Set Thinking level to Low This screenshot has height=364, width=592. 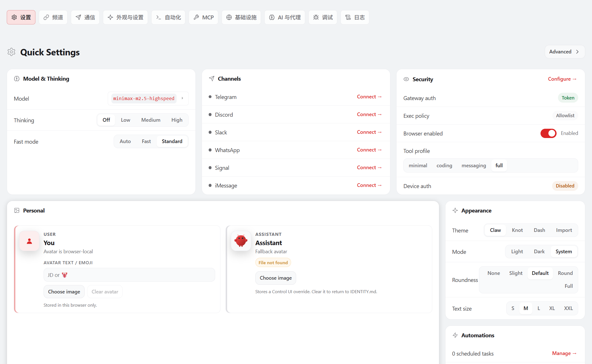pyautogui.click(x=125, y=120)
